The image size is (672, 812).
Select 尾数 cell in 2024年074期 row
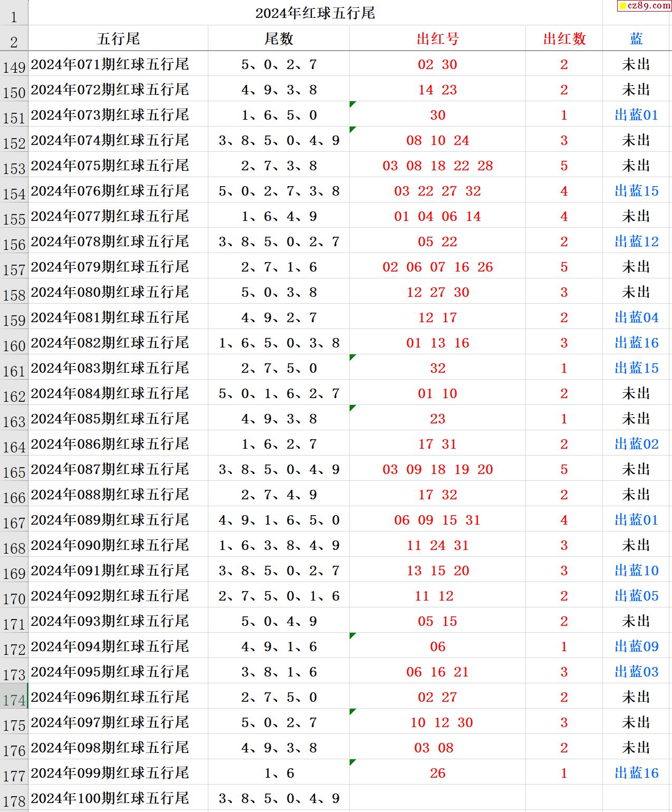(x=279, y=140)
